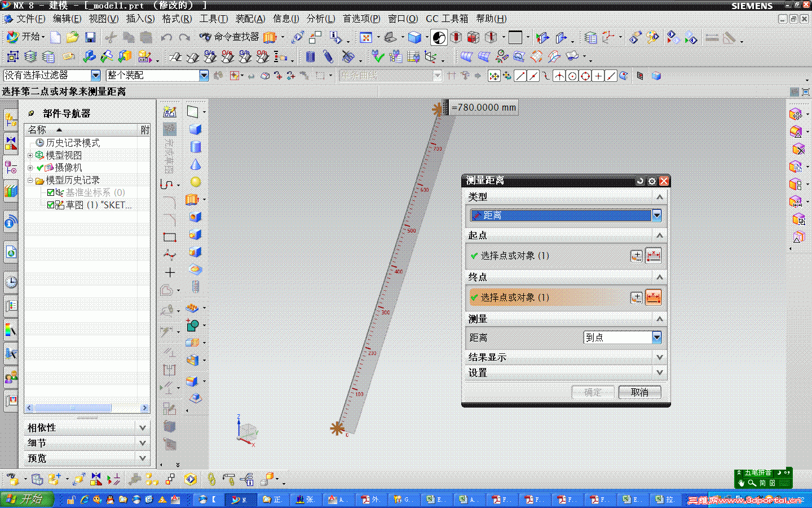Select the cone primitive icon
Image resolution: width=812 pixels, height=508 pixels.
(x=196, y=164)
